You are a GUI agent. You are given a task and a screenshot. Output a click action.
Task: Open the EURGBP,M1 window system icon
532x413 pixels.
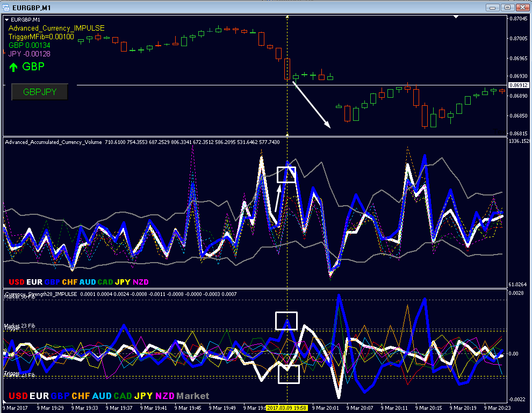click(6, 7)
